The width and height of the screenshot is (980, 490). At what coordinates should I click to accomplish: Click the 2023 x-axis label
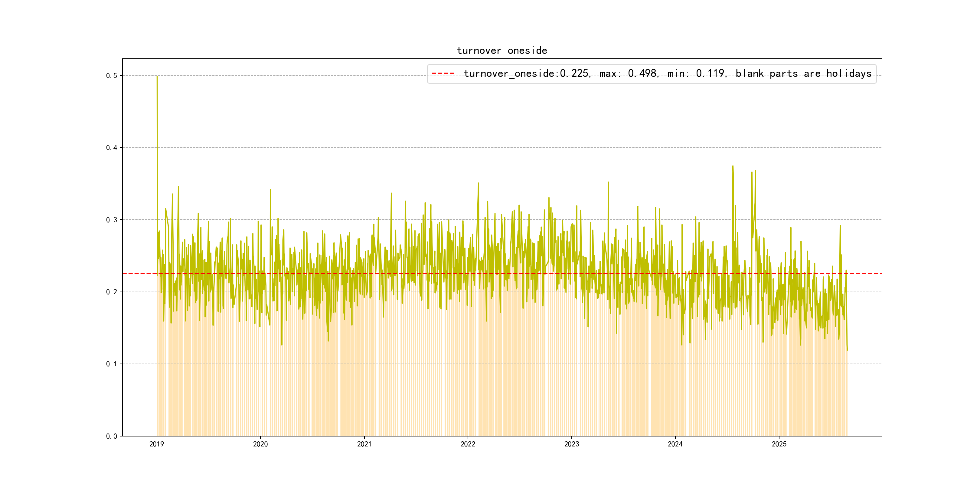pos(571,444)
